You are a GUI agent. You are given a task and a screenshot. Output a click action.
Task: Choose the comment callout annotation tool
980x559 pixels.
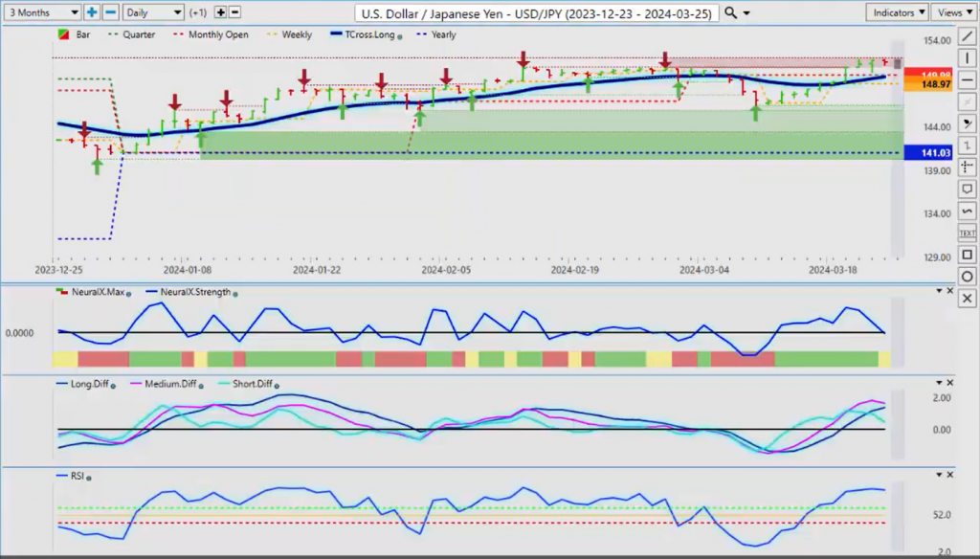[968, 189]
